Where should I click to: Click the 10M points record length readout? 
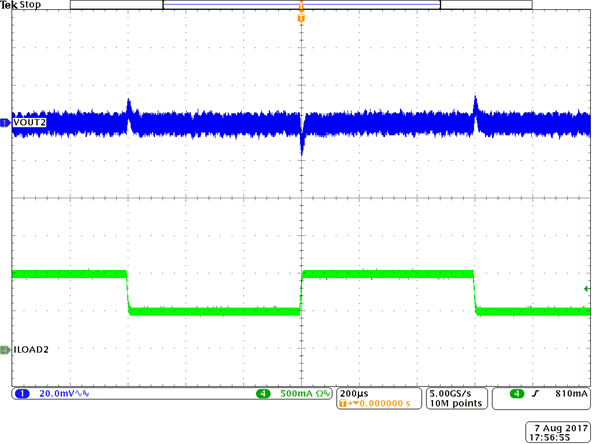coord(456,403)
